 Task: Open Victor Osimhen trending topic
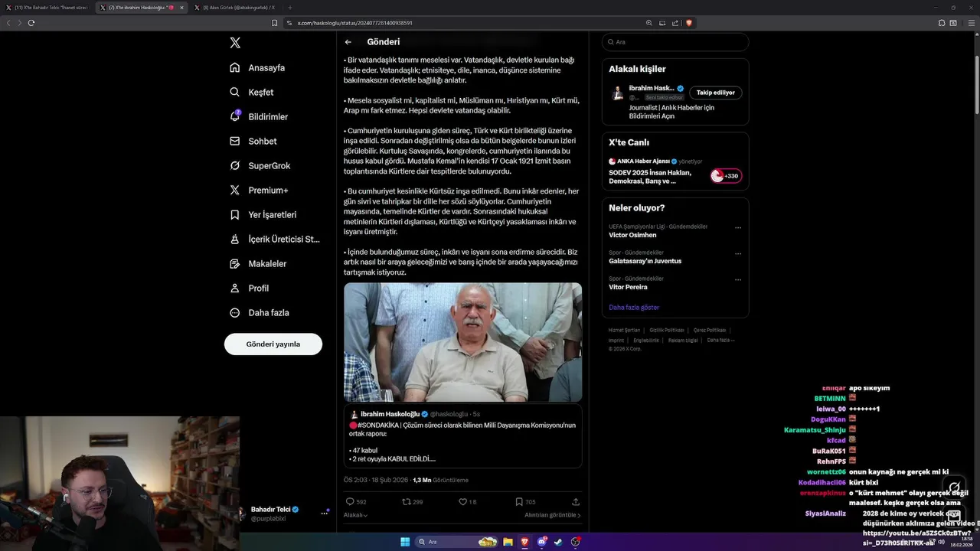[632, 235]
